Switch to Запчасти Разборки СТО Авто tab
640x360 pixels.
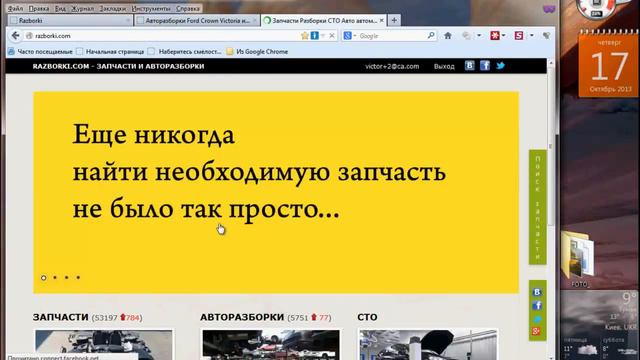pyautogui.click(x=324, y=20)
